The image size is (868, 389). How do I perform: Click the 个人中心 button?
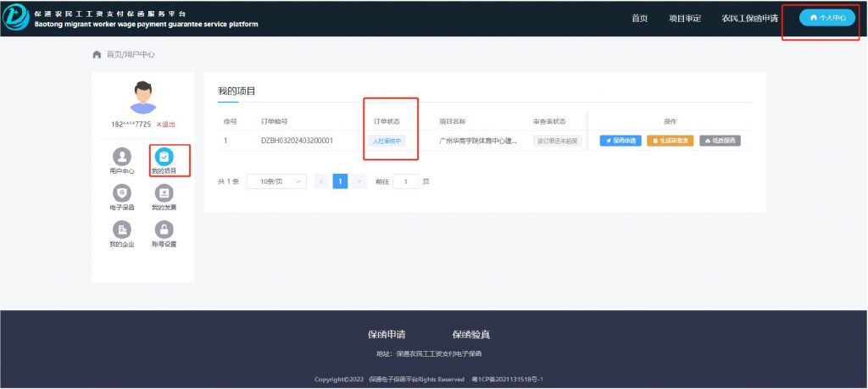click(827, 18)
